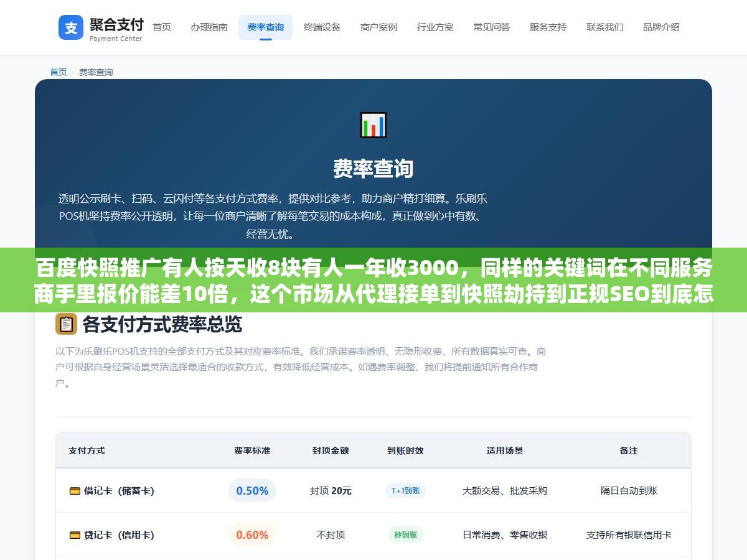This screenshot has height=560, width=747.
Task: Click the 贷记卡 (信用卡) row label
Action: click(119, 535)
